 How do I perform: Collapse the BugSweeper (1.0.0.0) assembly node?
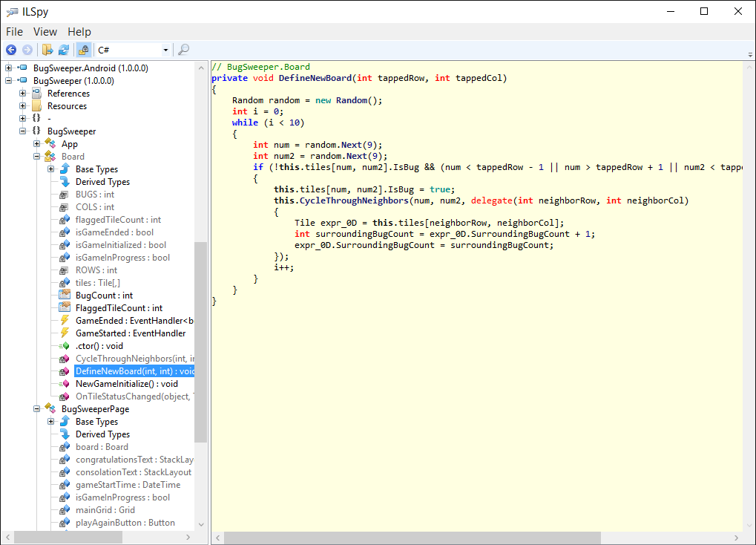pos(9,81)
